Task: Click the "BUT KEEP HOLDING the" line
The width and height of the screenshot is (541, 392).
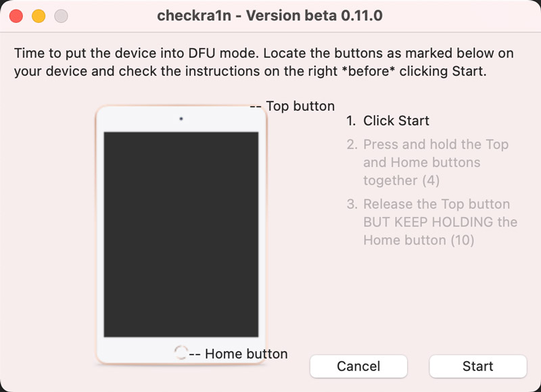Action: coord(440,222)
